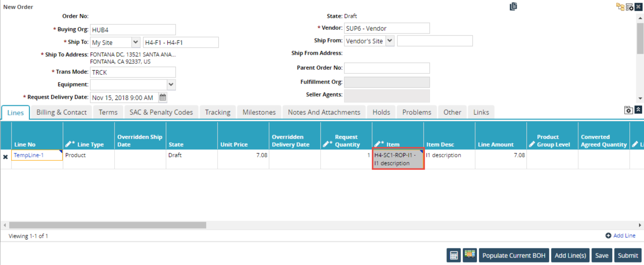This screenshot has width=644, height=265.
Task: Click pencil icon in Product Group Level header
Action: (532, 144)
